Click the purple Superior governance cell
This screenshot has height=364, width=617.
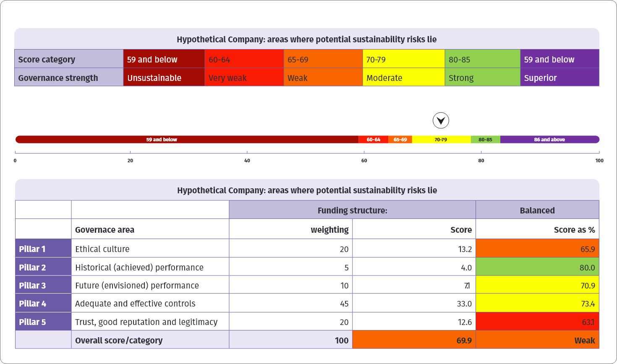click(559, 78)
